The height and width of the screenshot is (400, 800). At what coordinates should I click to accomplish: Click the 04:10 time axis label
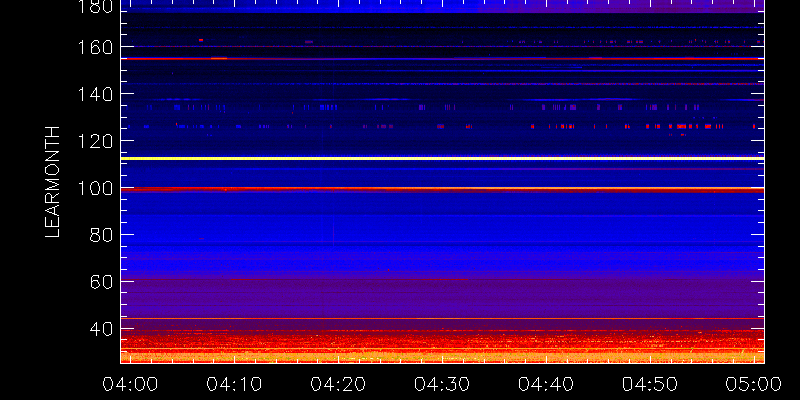pos(234,384)
